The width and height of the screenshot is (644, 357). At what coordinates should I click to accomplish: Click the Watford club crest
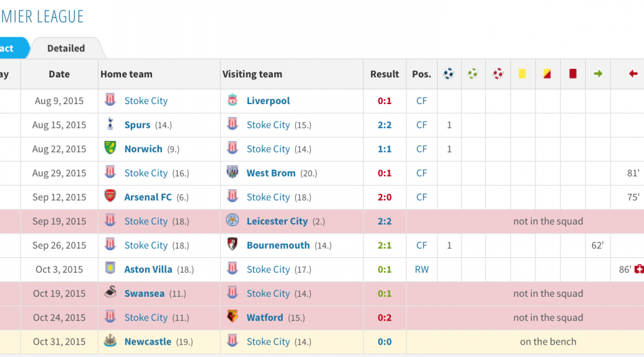[233, 317]
